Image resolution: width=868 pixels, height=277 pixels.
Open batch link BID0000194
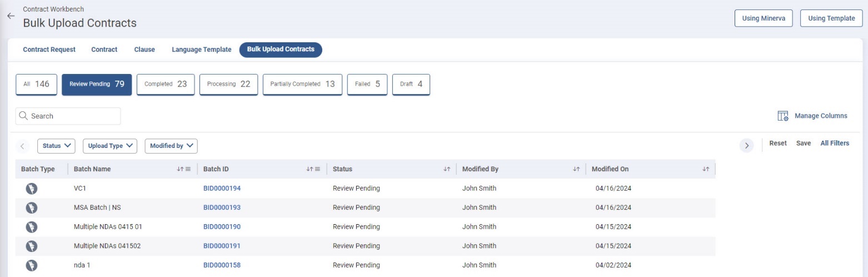point(222,189)
